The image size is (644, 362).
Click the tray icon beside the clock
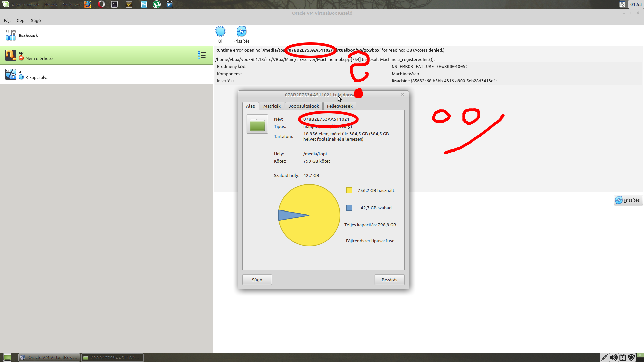click(622, 4)
